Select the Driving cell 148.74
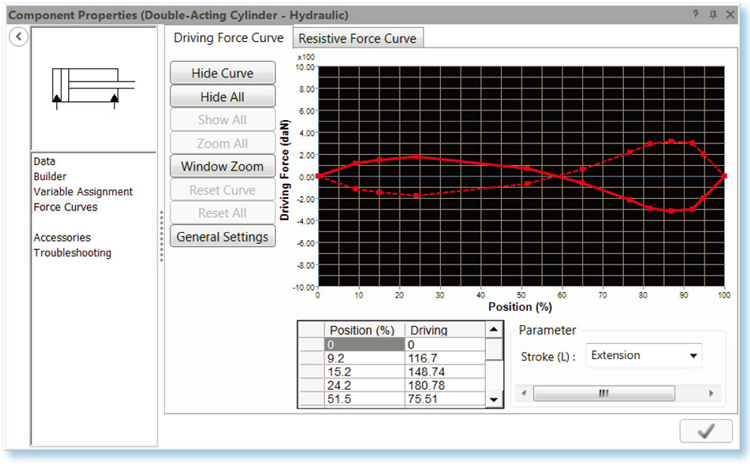The width and height of the screenshot is (750, 464). click(x=445, y=372)
